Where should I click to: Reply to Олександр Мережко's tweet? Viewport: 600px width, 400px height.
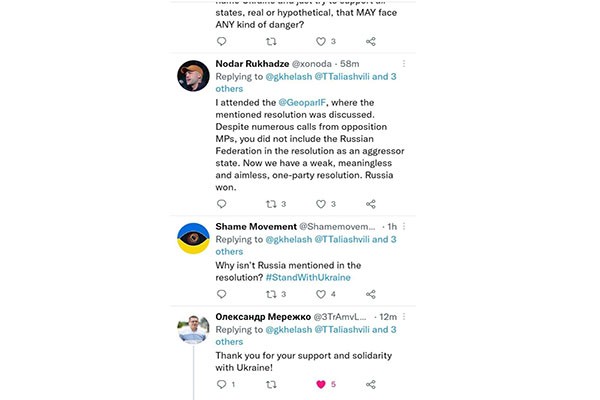pyautogui.click(x=222, y=384)
